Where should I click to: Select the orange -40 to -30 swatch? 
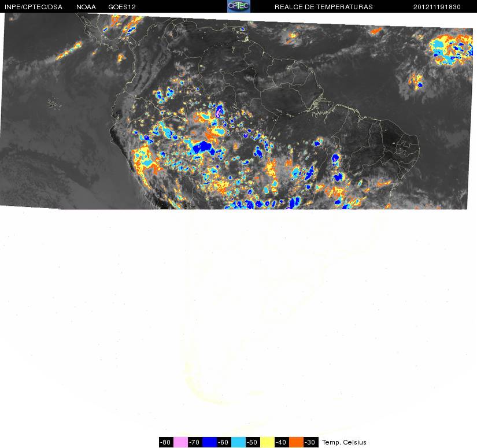coord(296,442)
